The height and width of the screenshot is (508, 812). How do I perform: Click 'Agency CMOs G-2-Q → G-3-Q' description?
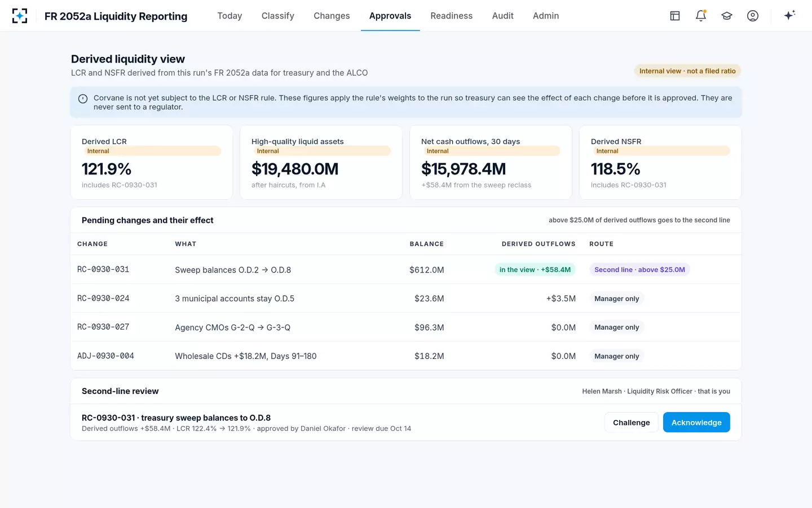point(233,327)
